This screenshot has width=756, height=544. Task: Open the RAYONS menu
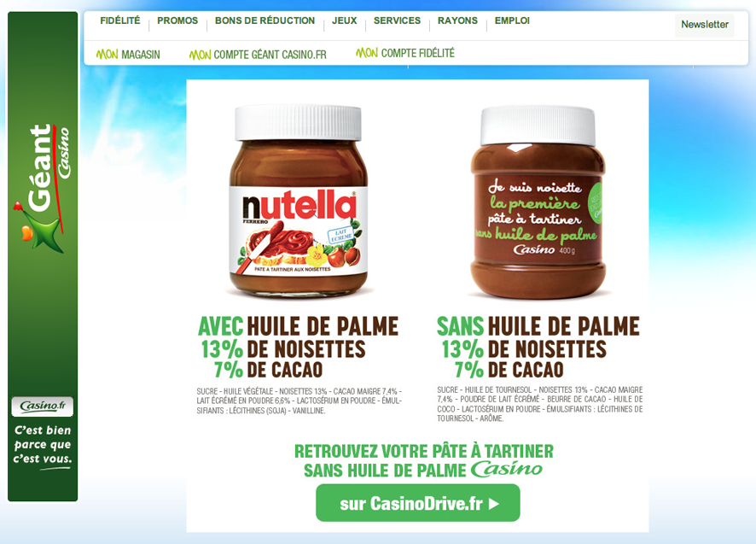point(457,20)
